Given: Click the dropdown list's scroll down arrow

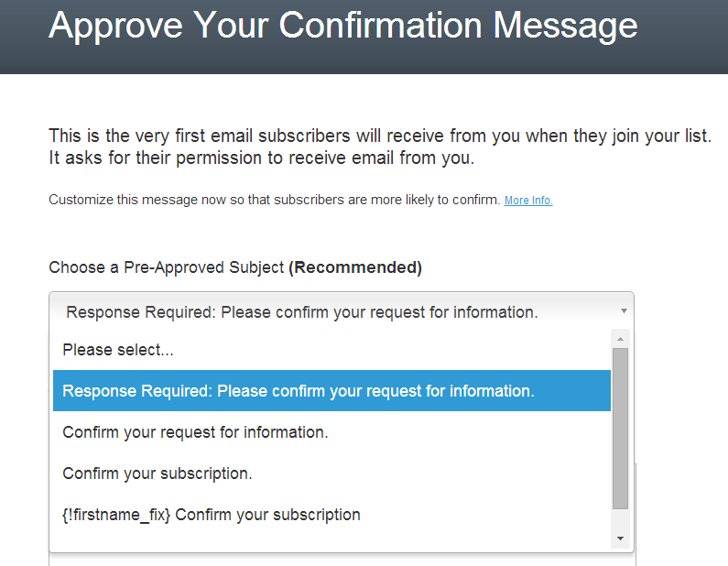Looking at the screenshot, I should tap(621, 538).
